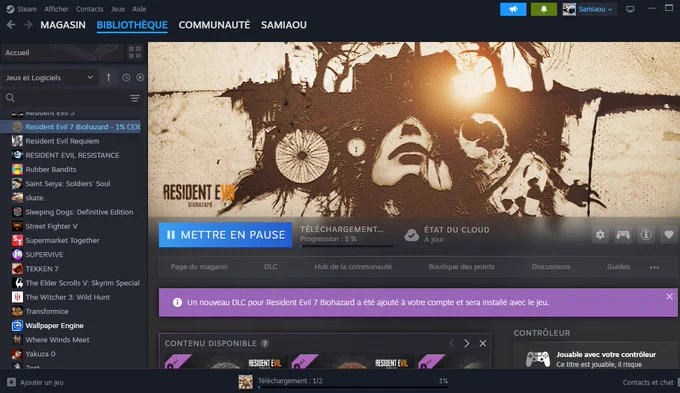680x393 pixels.
Task: Click Ajouter un jeu button
Action: tap(35, 382)
